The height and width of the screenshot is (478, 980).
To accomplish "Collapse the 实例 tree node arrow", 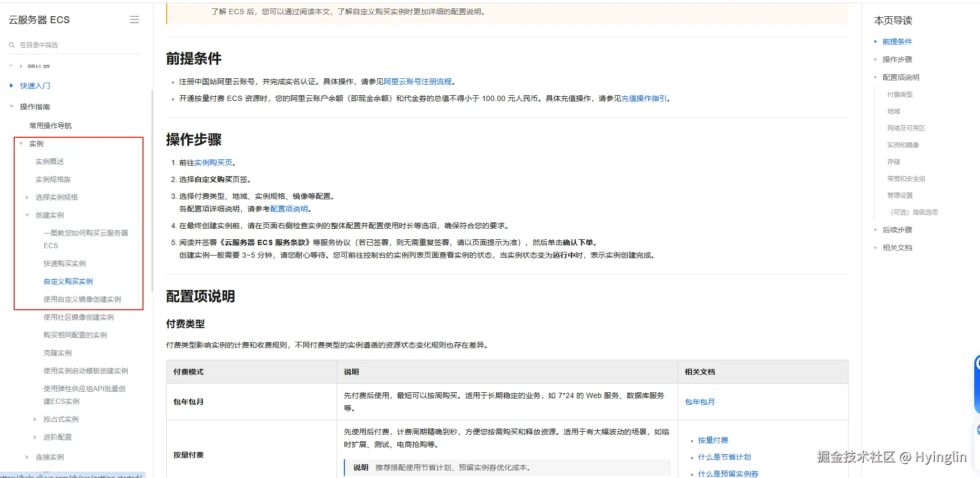I will (x=22, y=144).
